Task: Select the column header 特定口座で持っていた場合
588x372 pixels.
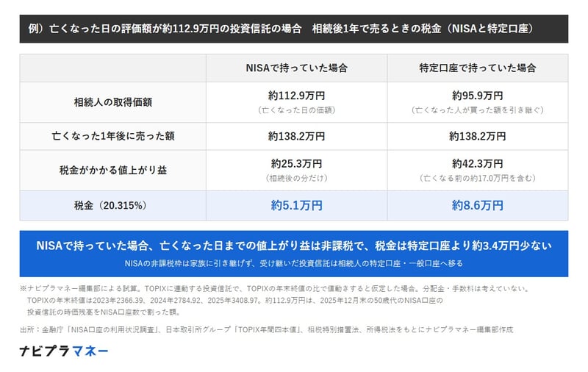Action: (477, 68)
